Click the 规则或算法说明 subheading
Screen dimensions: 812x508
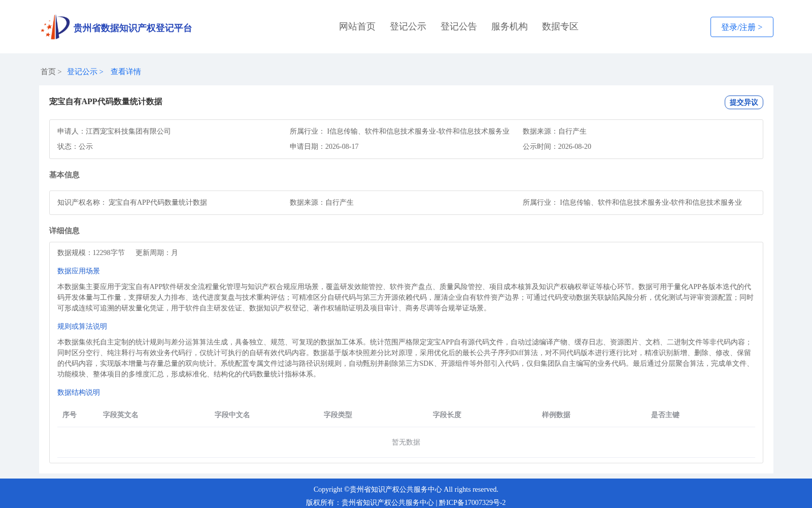82,326
